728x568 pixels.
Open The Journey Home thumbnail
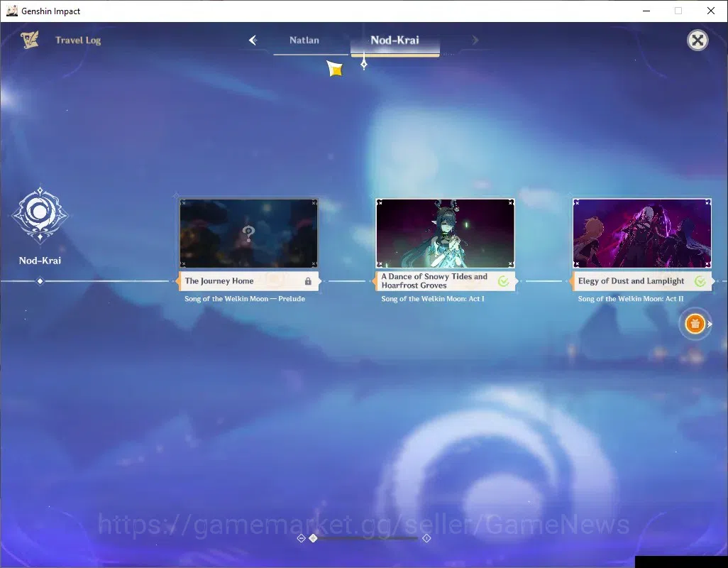click(248, 234)
